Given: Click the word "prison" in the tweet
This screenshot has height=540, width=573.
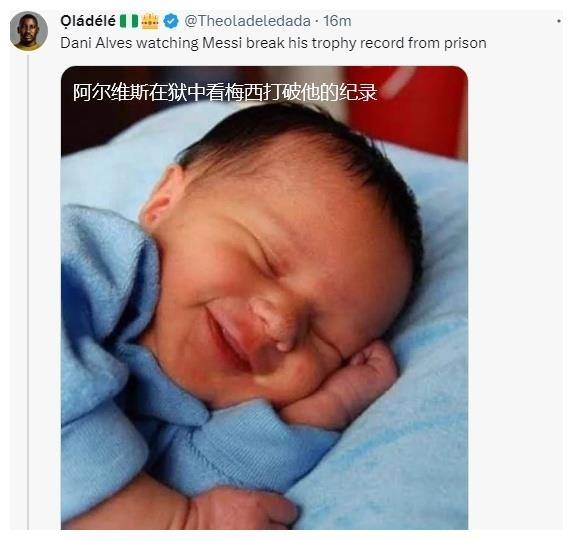Looking at the screenshot, I should 465,43.
